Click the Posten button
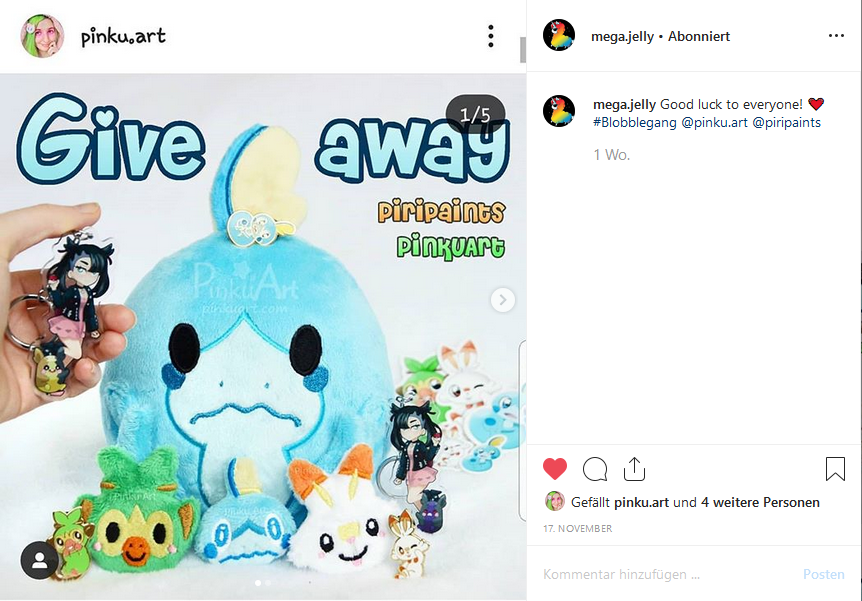This screenshot has width=862, height=601. 824,574
